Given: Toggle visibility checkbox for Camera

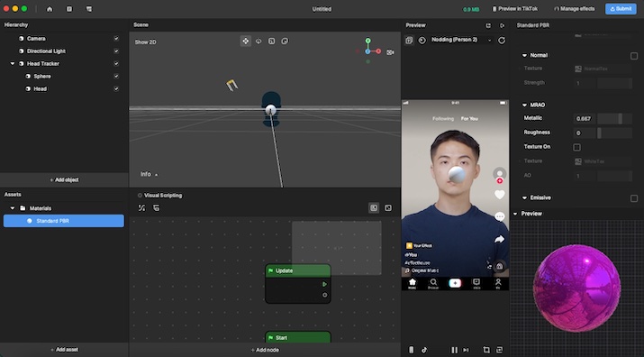Looking at the screenshot, I should 116,38.
